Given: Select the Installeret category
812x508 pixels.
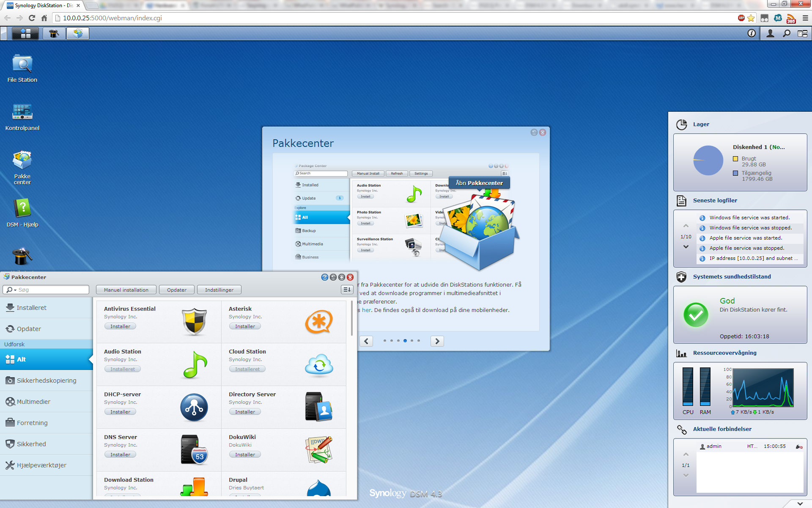Looking at the screenshot, I should (47, 308).
